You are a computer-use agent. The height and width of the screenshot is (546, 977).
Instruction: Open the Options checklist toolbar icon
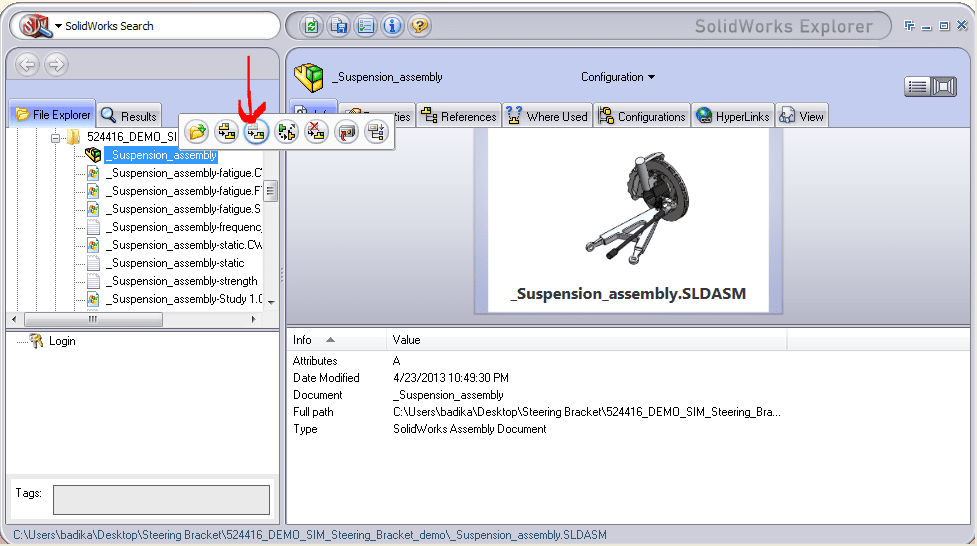(366, 26)
